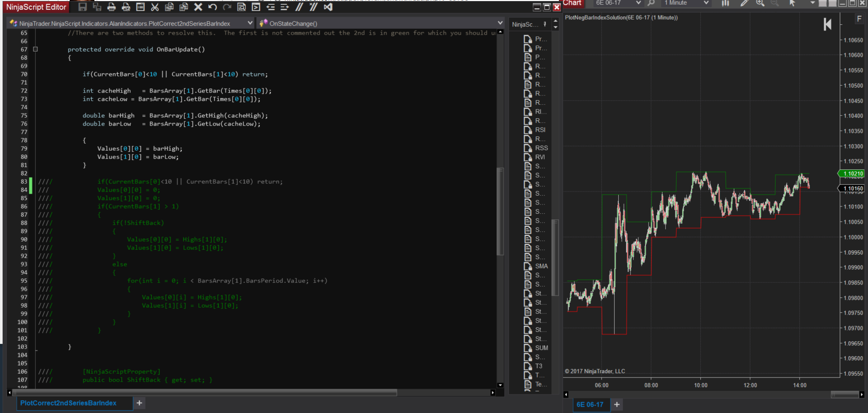Click the chart scroll-left arrow at the bottom

tap(566, 394)
